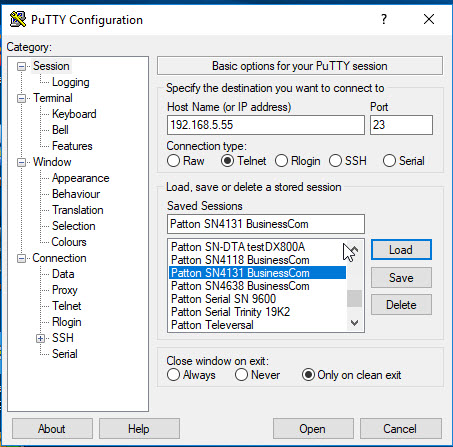Image resolution: width=453 pixels, height=447 pixels.
Task: Open the Bell settings category
Action: pyautogui.click(x=60, y=130)
